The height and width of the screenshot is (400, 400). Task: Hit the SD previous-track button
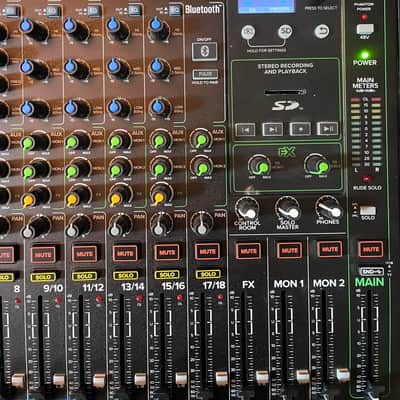pos(245,129)
